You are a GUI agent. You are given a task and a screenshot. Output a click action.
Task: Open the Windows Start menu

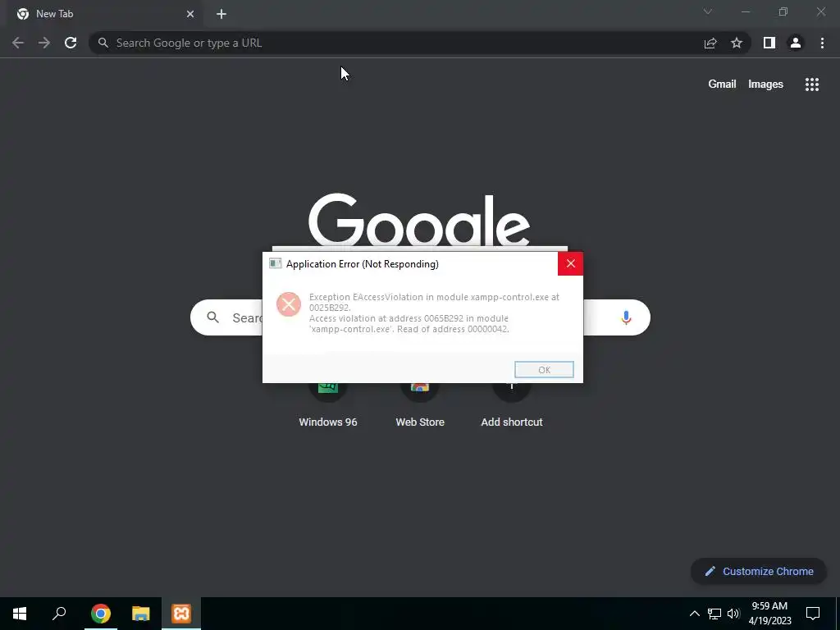pyautogui.click(x=20, y=614)
